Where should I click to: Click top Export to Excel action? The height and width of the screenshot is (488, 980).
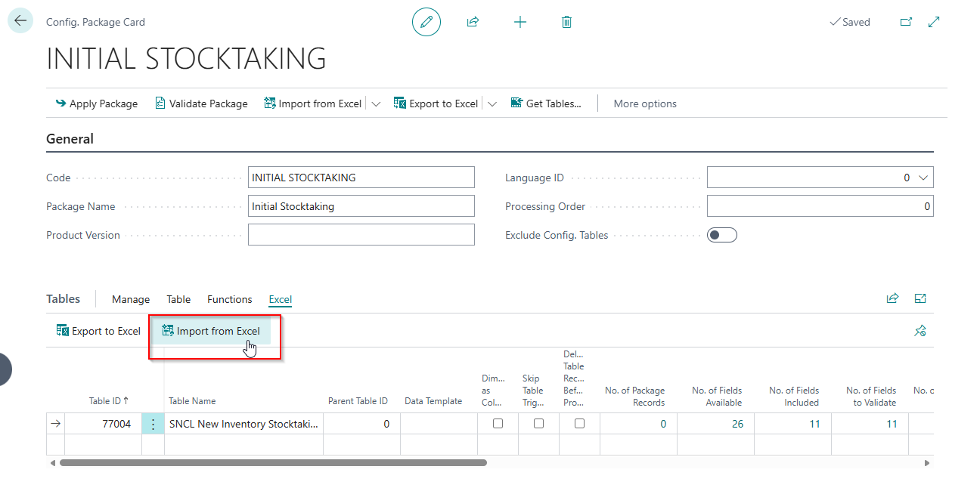click(x=436, y=103)
